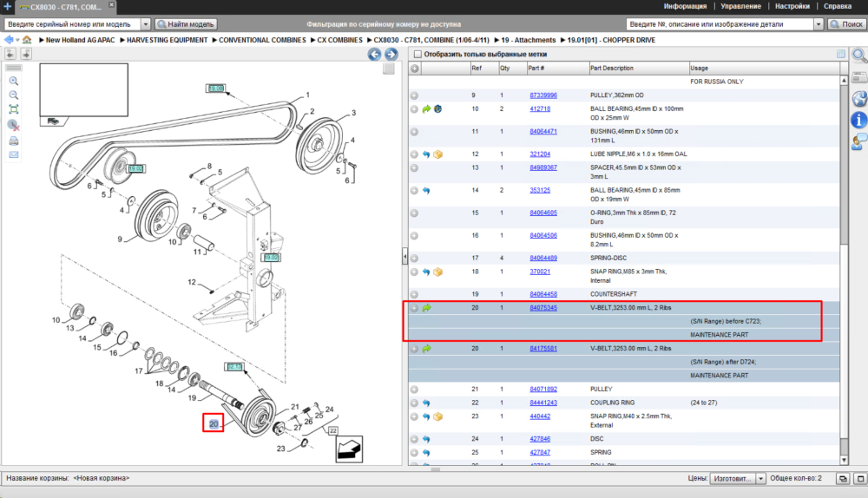The width and height of the screenshot is (868, 498).
Task: Open user feedback chat icon in sidebar
Action: (859, 141)
